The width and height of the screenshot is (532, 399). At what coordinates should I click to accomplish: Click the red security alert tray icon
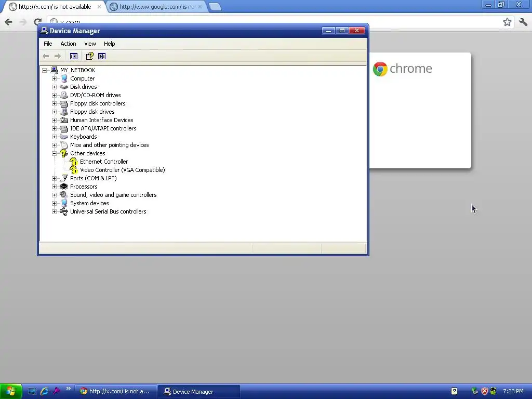(x=485, y=391)
